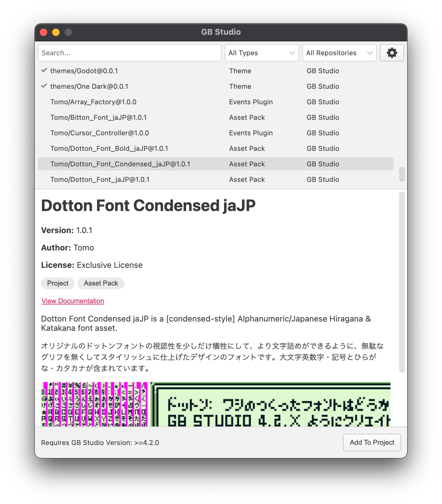The width and height of the screenshot is (442, 504).
Task: Click the English font description paragraph
Action: click(206, 323)
